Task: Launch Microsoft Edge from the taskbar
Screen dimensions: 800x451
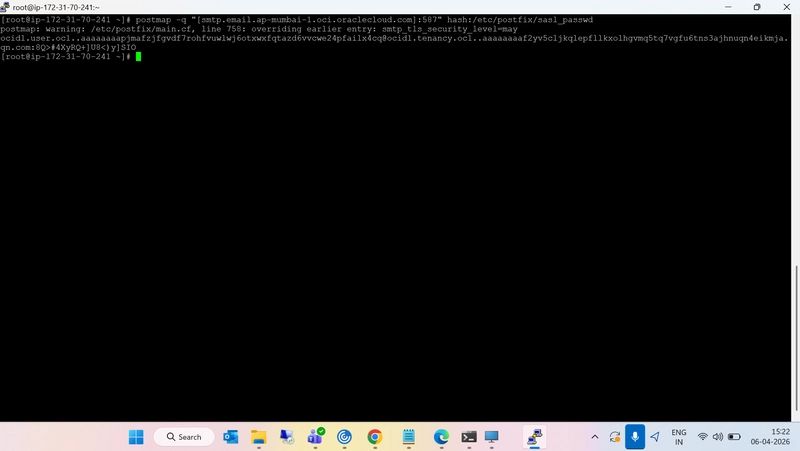Action: tap(441, 437)
